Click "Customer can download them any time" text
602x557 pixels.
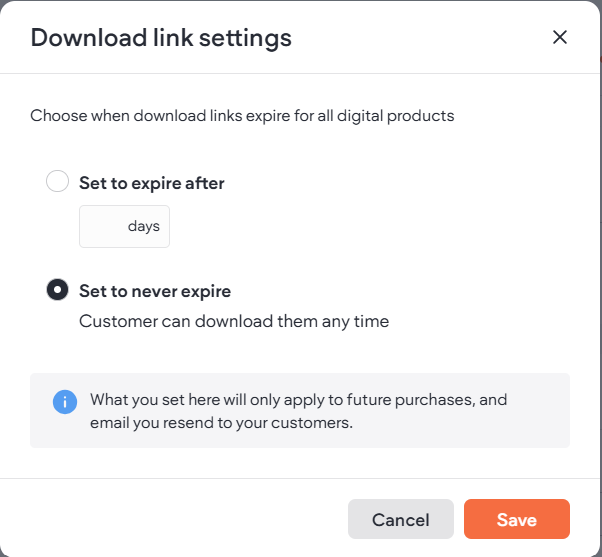[234, 322]
